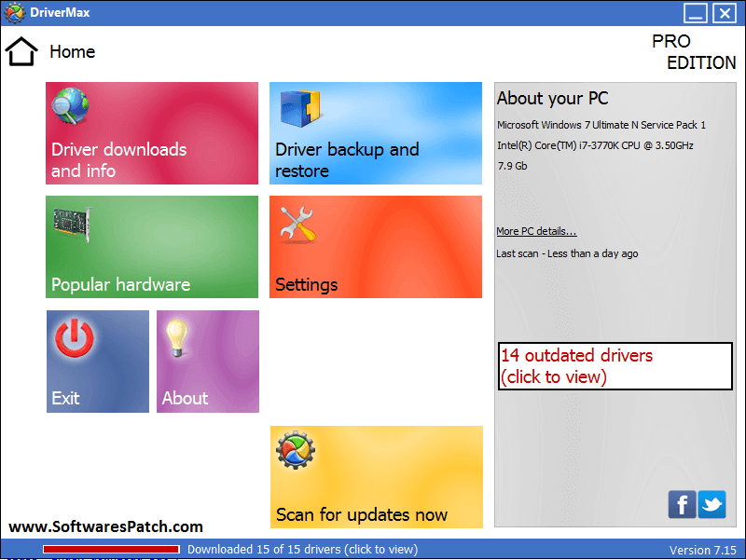Click the gear scan for updates icon
The width and height of the screenshot is (746, 560).
pyautogui.click(x=296, y=450)
